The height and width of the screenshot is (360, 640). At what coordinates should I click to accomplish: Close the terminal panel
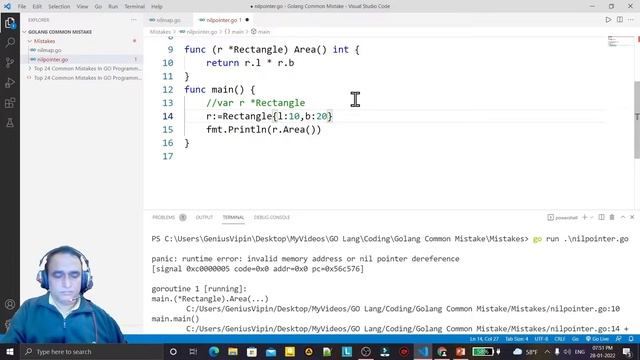632,217
